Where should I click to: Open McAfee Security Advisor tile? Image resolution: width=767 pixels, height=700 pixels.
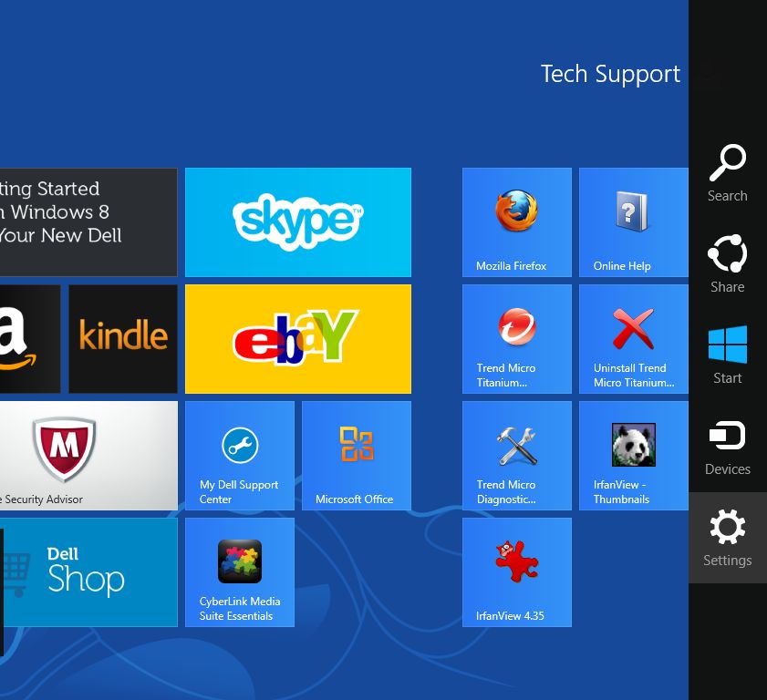(x=88, y=456)
